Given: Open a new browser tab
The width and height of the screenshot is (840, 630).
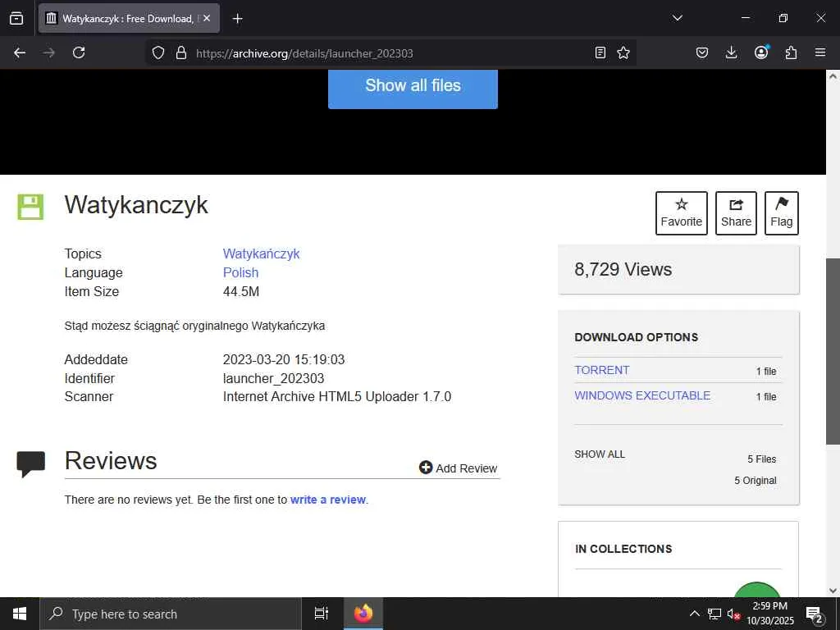Looking at the screenshot, I should point(237,19).
